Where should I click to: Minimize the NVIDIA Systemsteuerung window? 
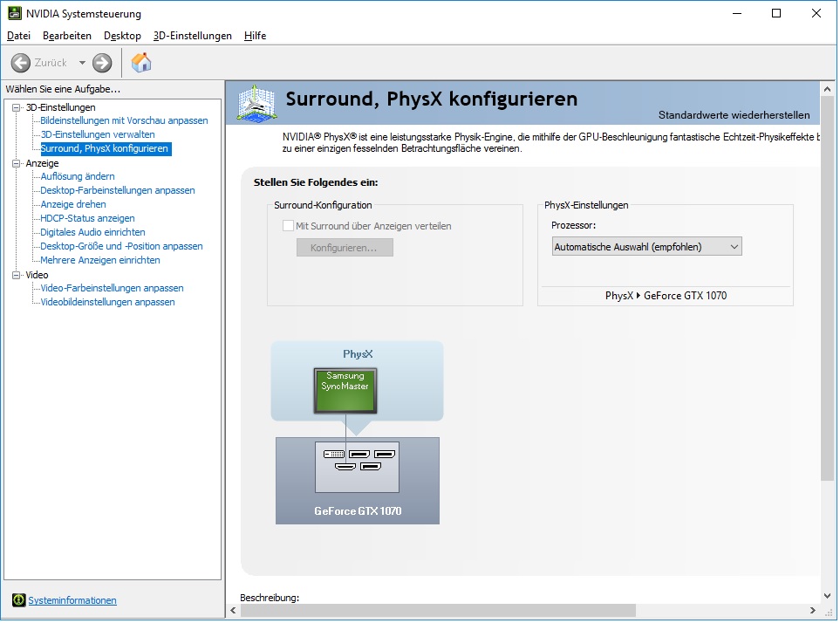[x=737, y=13]
